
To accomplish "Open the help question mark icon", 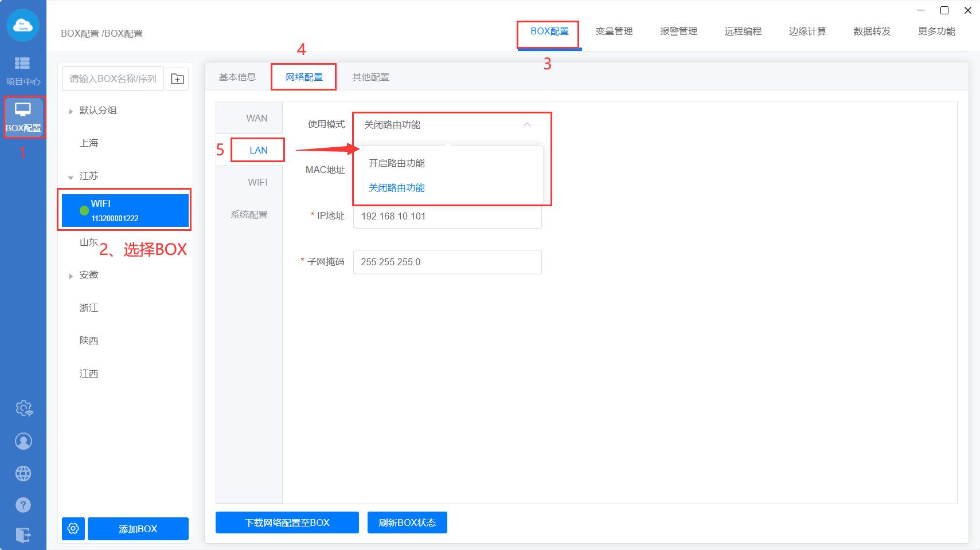I will tap(24, 505).
